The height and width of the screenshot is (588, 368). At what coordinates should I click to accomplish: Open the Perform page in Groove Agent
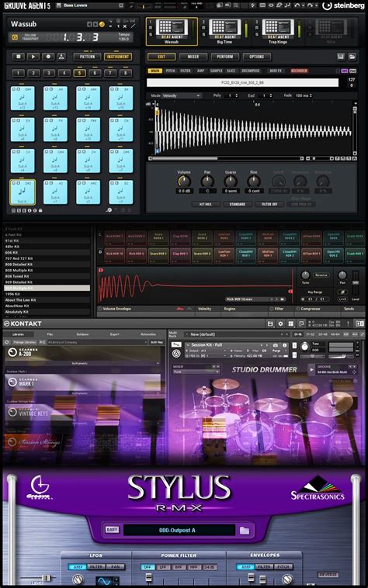click(224, 57)
